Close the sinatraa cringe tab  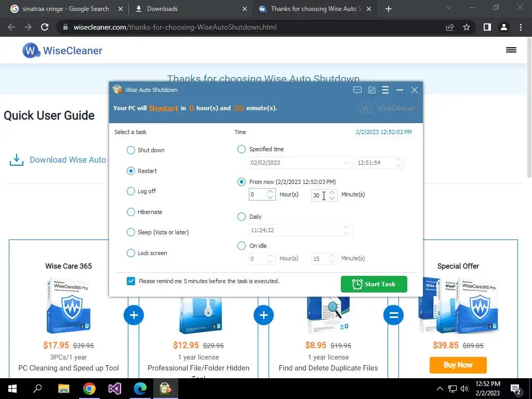pos(121,9)
